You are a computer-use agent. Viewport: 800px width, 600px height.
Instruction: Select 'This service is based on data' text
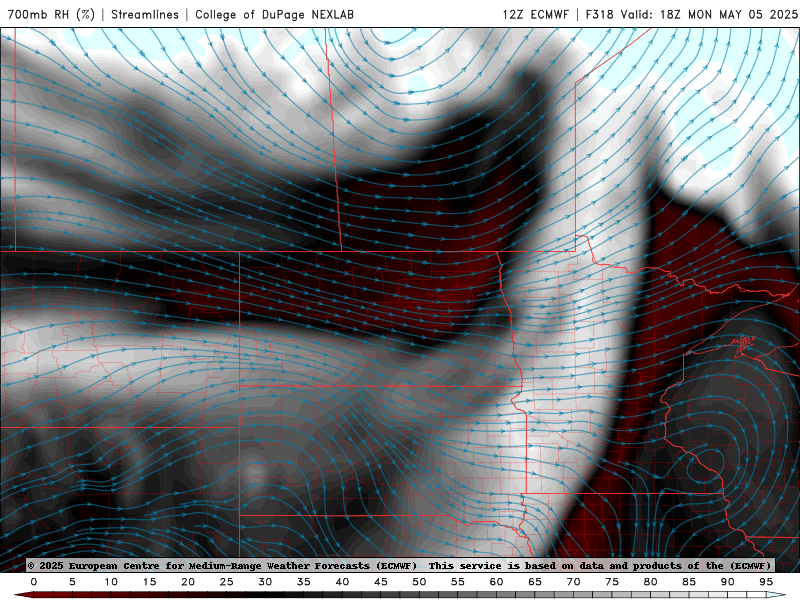[518, 566]
